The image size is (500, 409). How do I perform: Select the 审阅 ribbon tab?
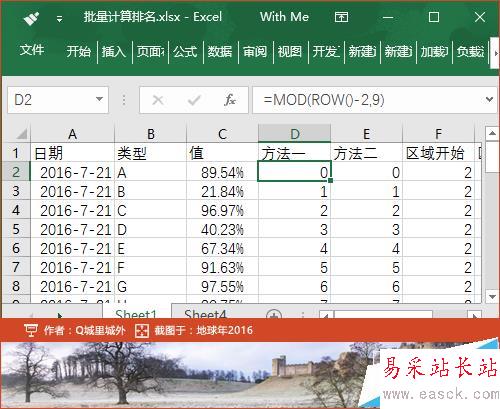(x=255, y=52)
